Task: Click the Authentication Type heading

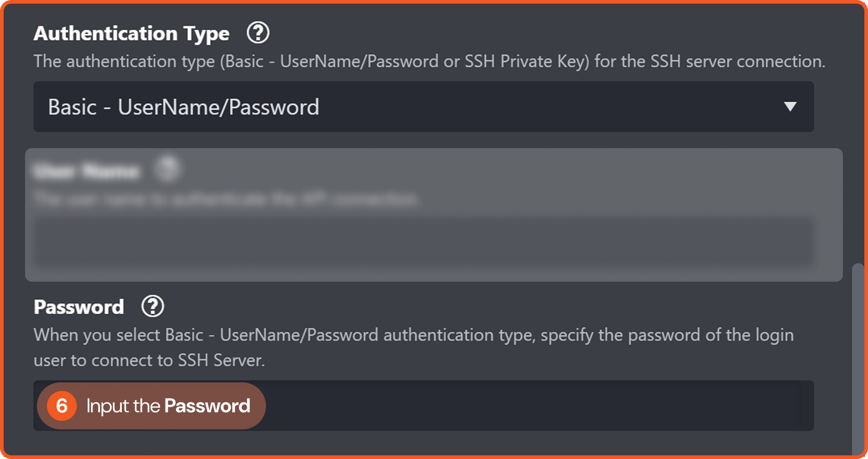Action: 131,33
